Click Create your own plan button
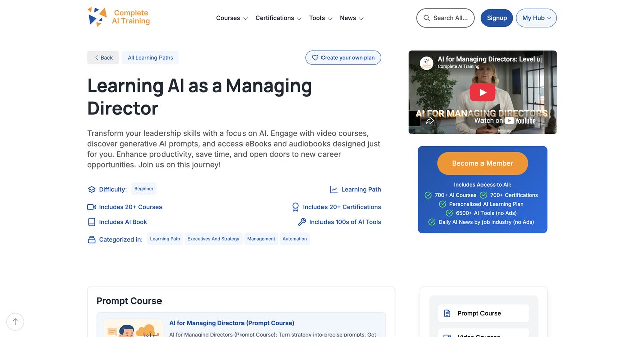644x337 pixels. 343,58
